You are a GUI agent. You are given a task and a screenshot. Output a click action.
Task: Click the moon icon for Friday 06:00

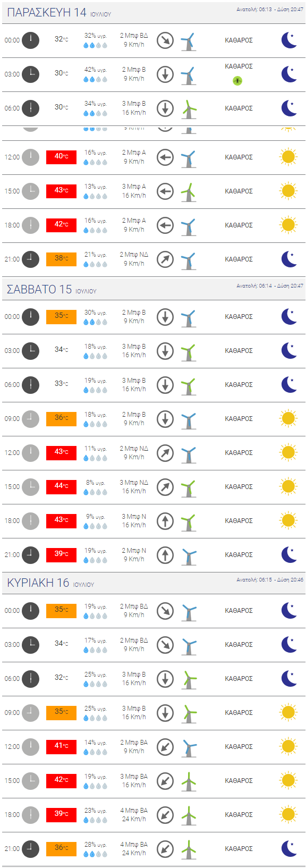[x=288, y=108]
